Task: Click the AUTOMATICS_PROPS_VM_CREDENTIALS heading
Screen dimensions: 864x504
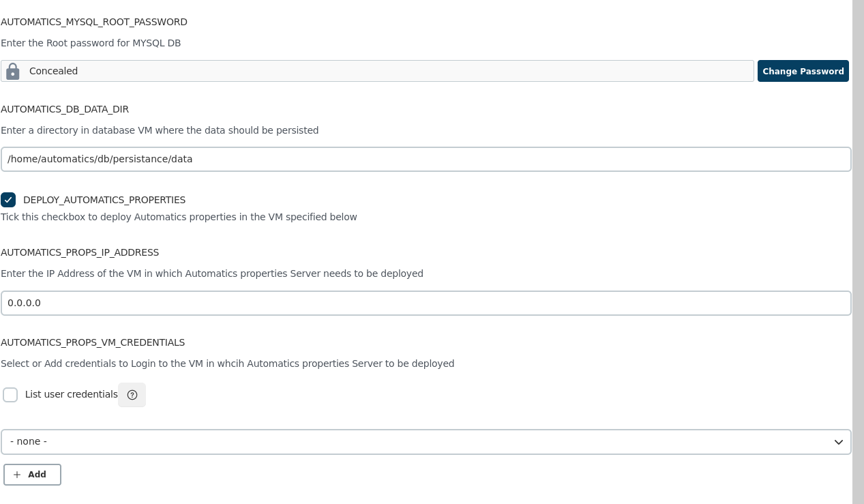Action: point(93,342)
